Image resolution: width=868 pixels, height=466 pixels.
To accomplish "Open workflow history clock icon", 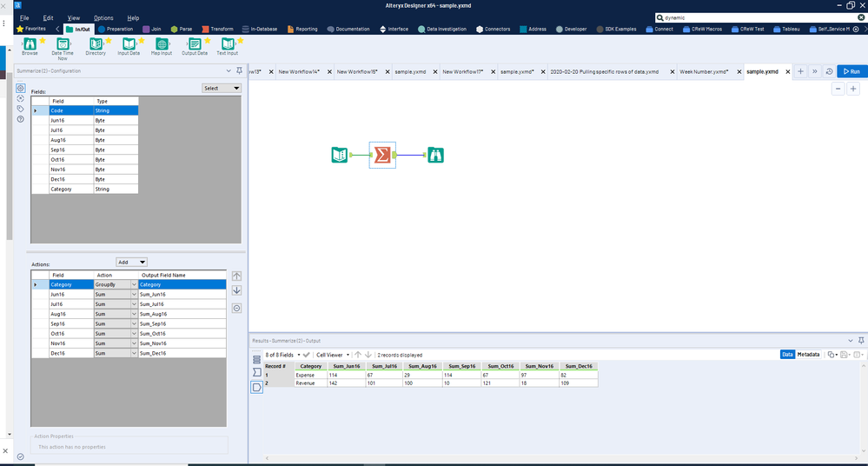I will 829,71.
